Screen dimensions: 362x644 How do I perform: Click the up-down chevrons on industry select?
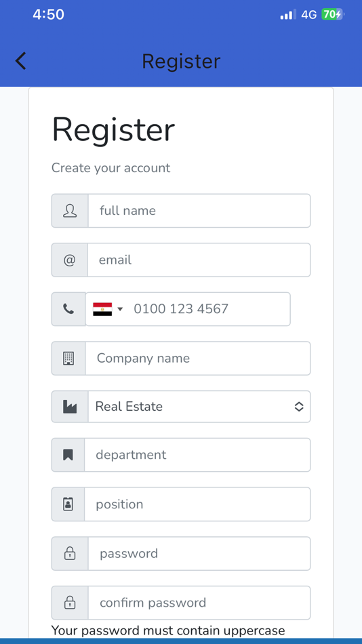click(299, 407)
